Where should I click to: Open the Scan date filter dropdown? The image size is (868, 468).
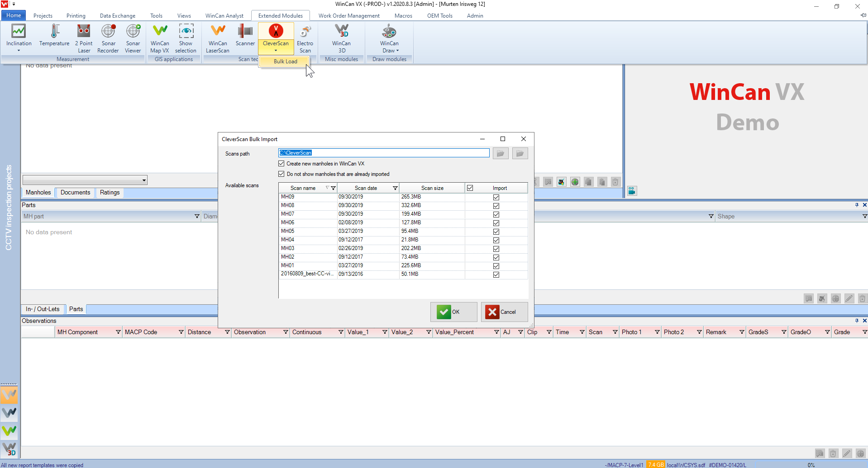(x=395, y=188)
